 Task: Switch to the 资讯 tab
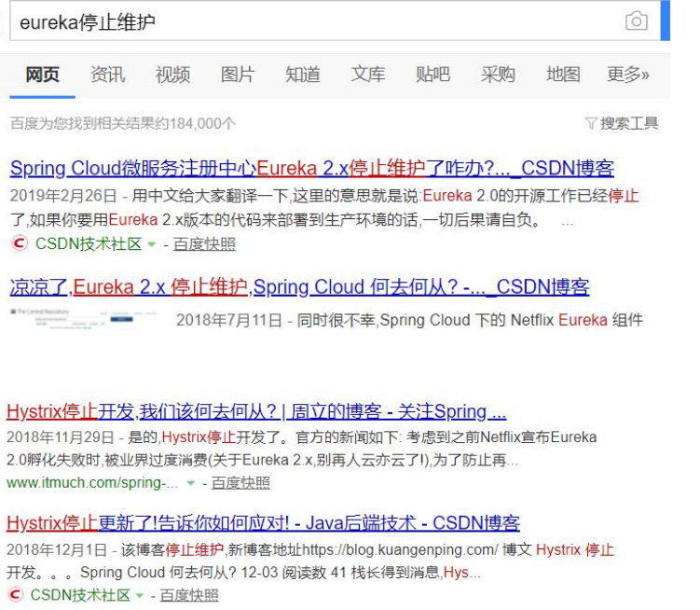[x=107, y=75]
